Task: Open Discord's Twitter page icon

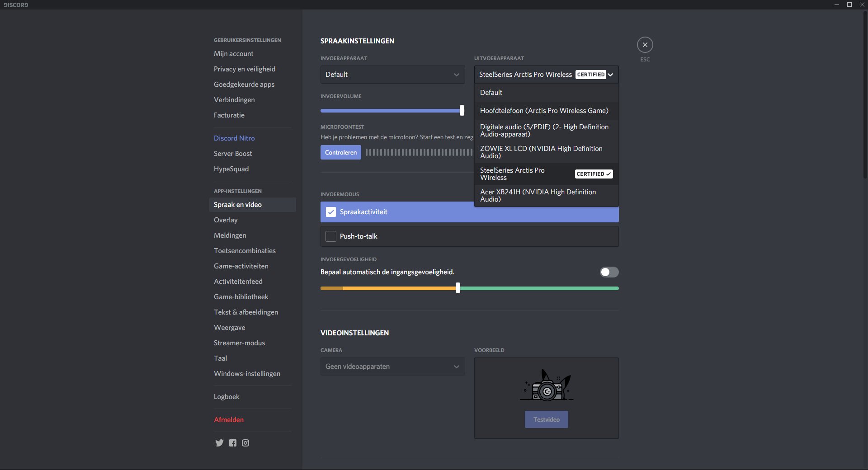Action: point(219,443)
